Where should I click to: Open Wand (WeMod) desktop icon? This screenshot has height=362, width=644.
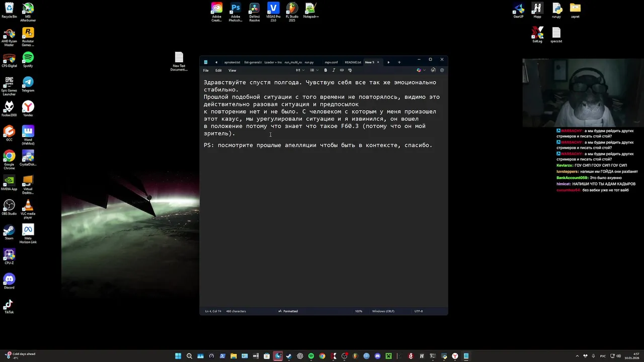click(x=28, y=136)
